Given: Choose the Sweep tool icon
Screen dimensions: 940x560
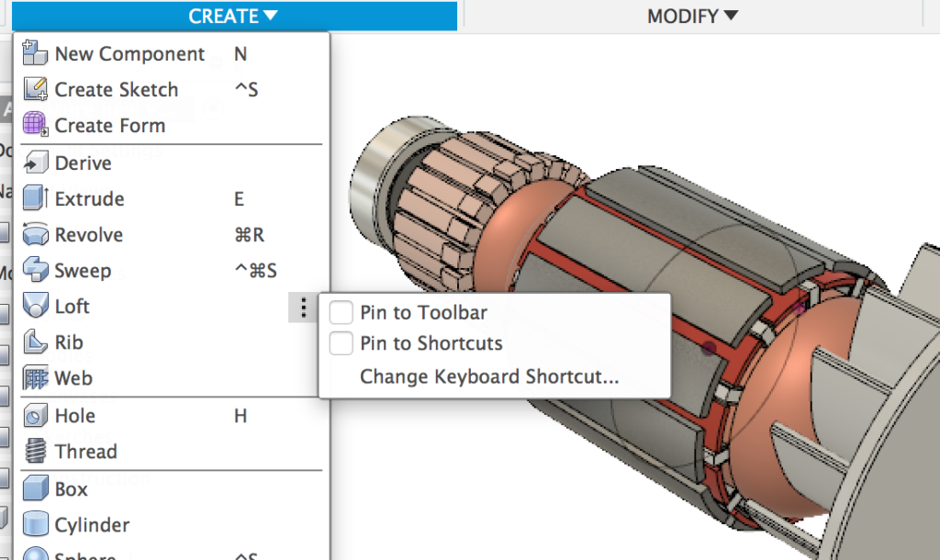Looking at the screenshot, I should pyautogui.click(x=34, y=270).
